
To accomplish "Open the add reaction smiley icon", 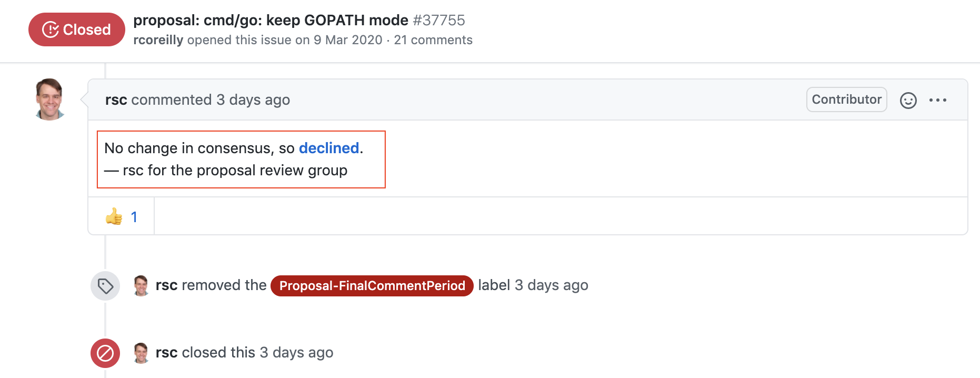I will pos(908,100).
